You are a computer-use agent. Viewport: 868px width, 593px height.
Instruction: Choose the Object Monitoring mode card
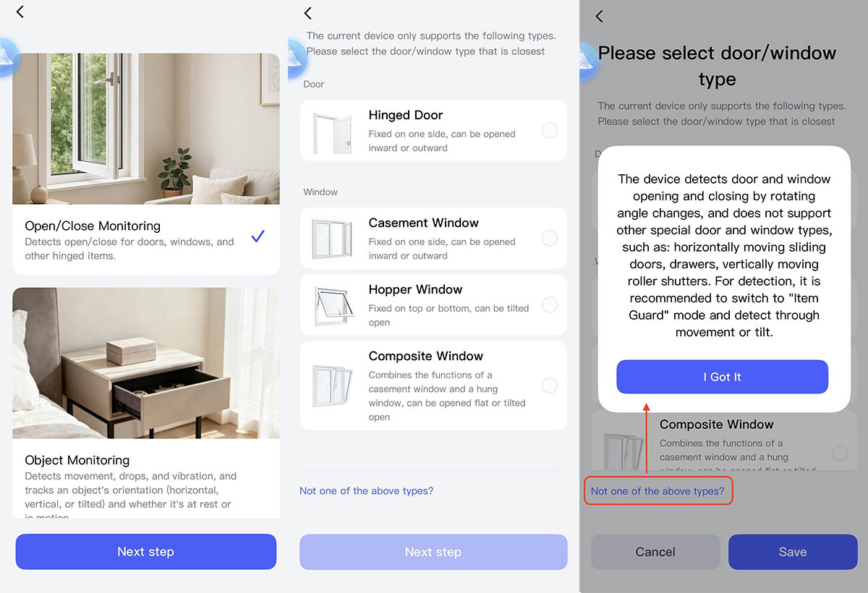point(146,402)
